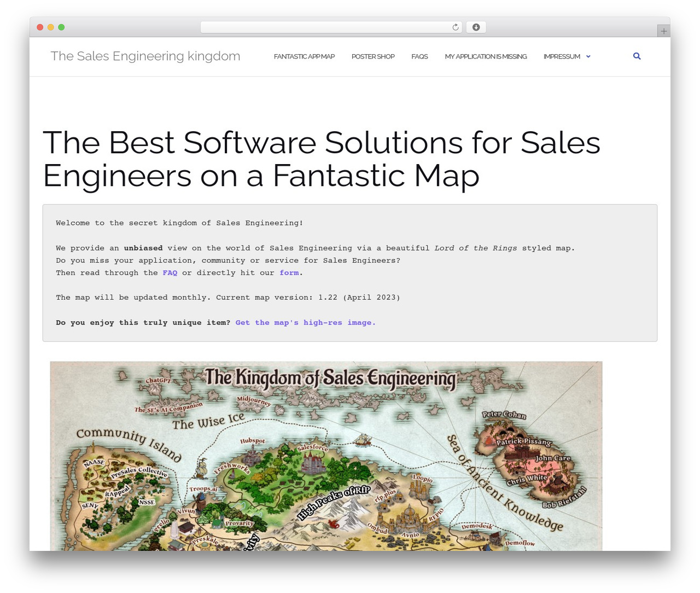
Task: Click the Midjourney label on map
Action: click(254, 400)
